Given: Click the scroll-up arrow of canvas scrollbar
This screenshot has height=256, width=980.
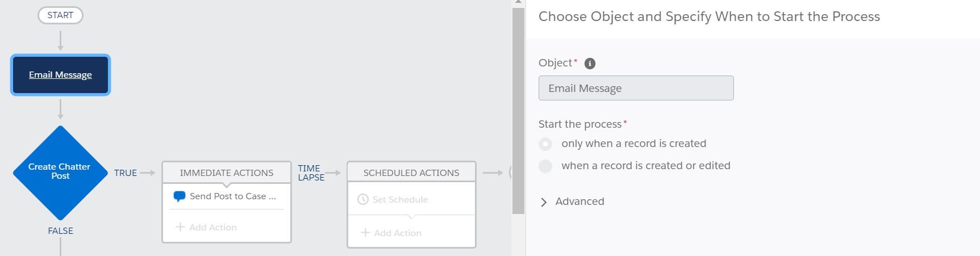Looking at the screenshot, I should pos(518,3).
